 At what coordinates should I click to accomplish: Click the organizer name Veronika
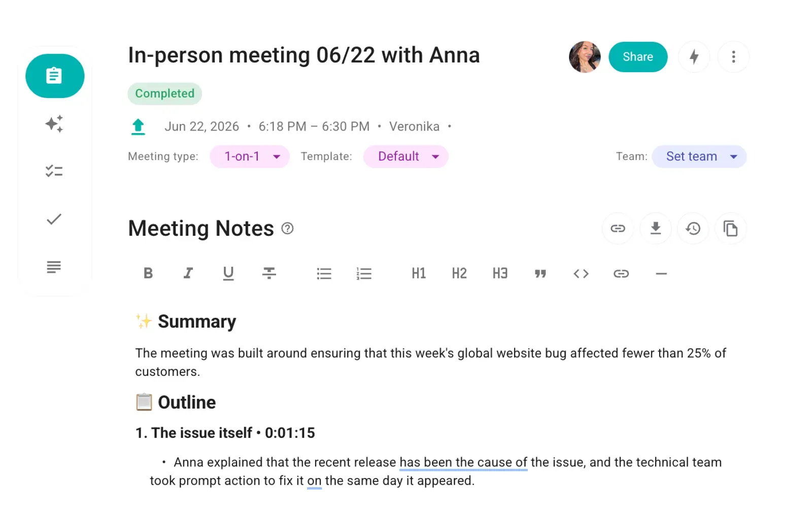(415, 126)
